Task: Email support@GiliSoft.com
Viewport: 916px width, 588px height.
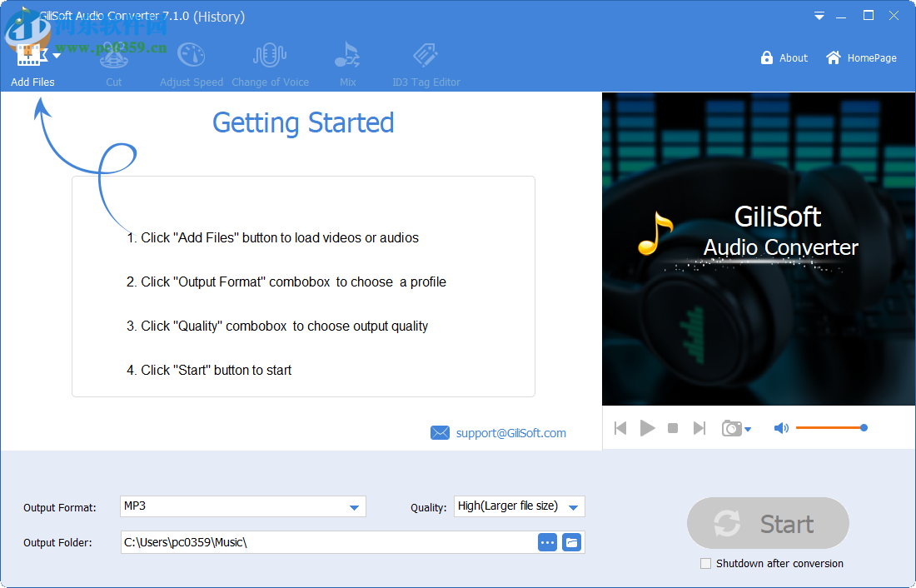Action: pyautogui.click(x=510, y=432)
